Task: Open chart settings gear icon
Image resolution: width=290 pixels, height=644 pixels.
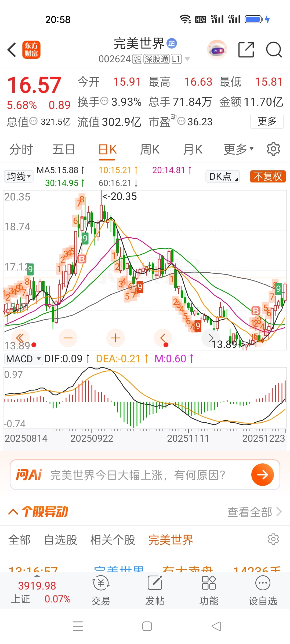Action: point(273,149)
